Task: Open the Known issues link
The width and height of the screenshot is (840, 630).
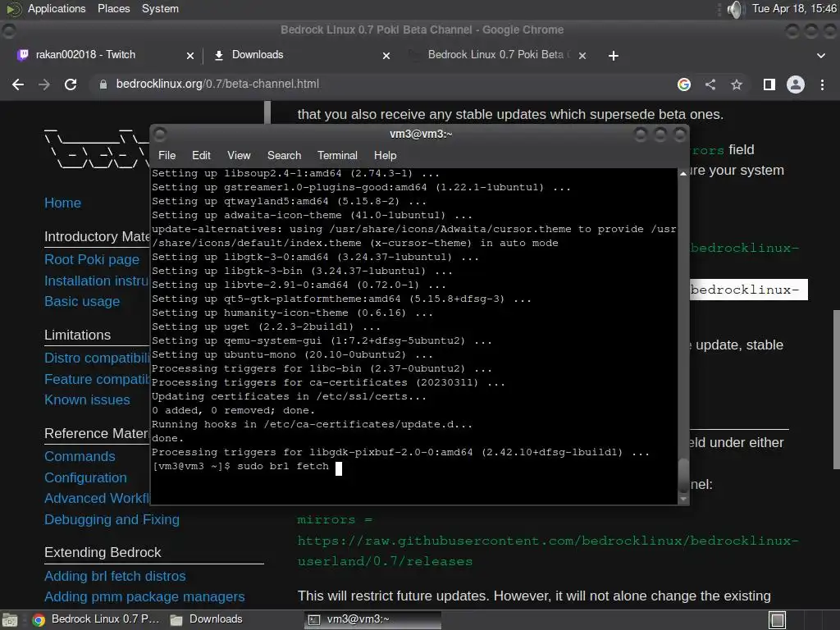Action: (87, 400)
